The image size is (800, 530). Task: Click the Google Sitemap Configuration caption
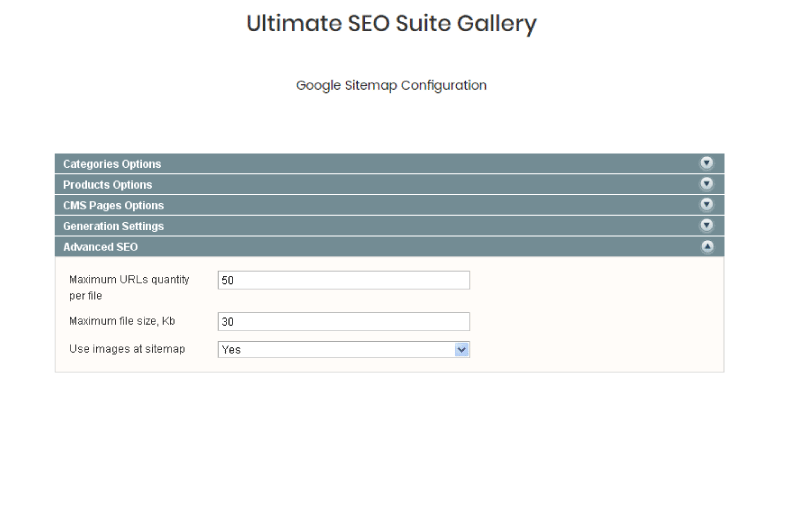tap(391, 85)
